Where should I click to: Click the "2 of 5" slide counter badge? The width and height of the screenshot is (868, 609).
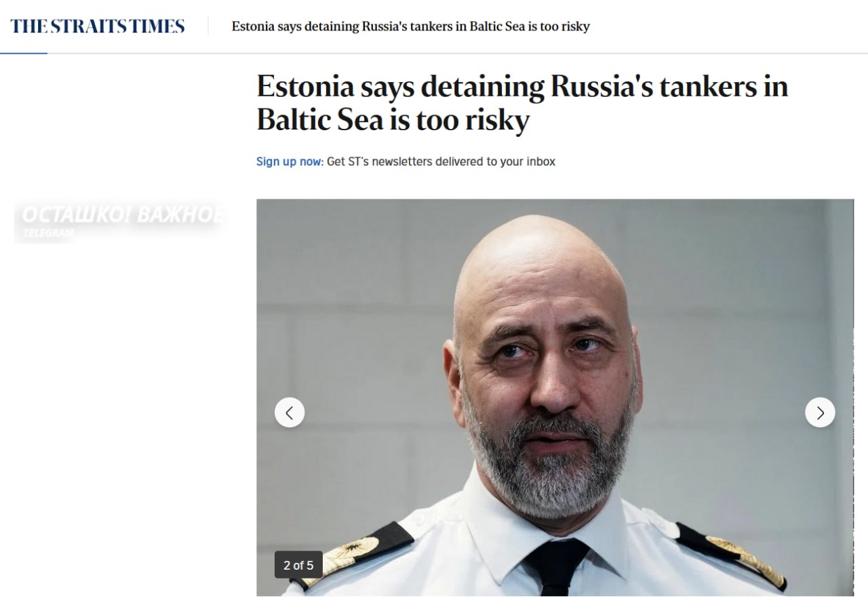[298, 565]
